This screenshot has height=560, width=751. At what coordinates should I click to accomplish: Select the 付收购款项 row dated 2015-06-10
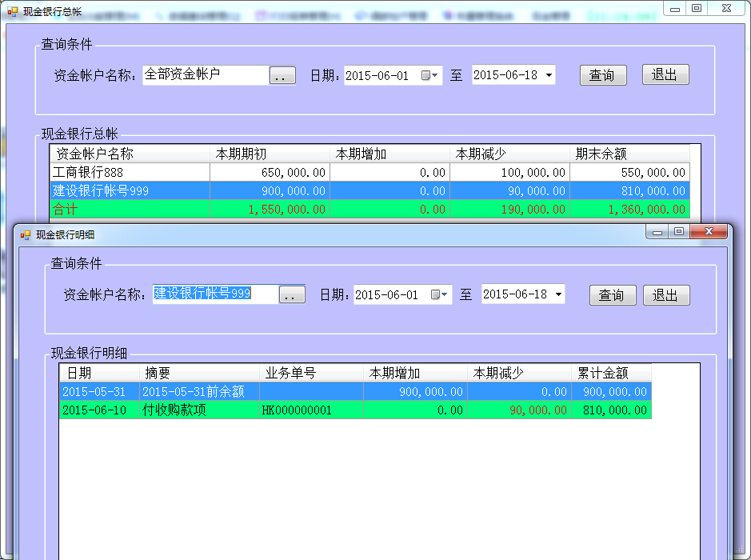[x=200, y=410]
